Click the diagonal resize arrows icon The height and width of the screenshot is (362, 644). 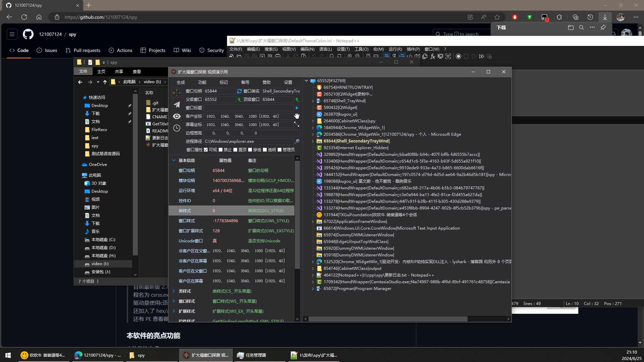tap(297, 124)
